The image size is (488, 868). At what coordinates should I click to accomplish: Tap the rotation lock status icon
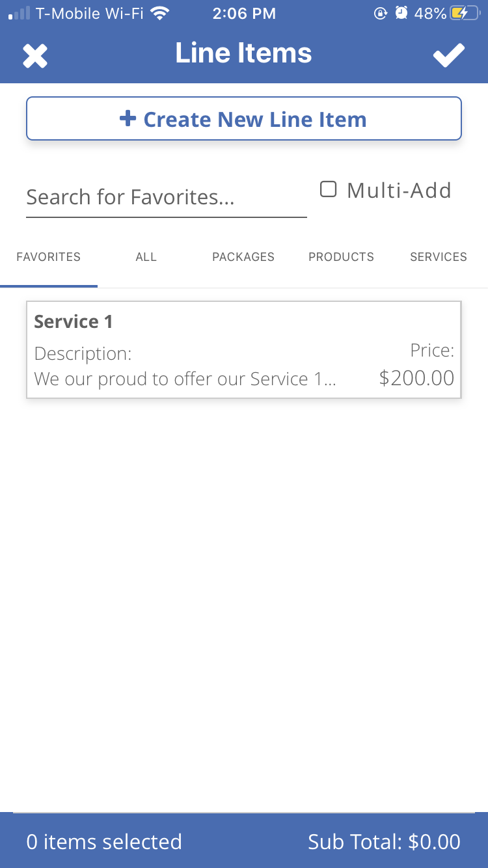pos(381,13)
